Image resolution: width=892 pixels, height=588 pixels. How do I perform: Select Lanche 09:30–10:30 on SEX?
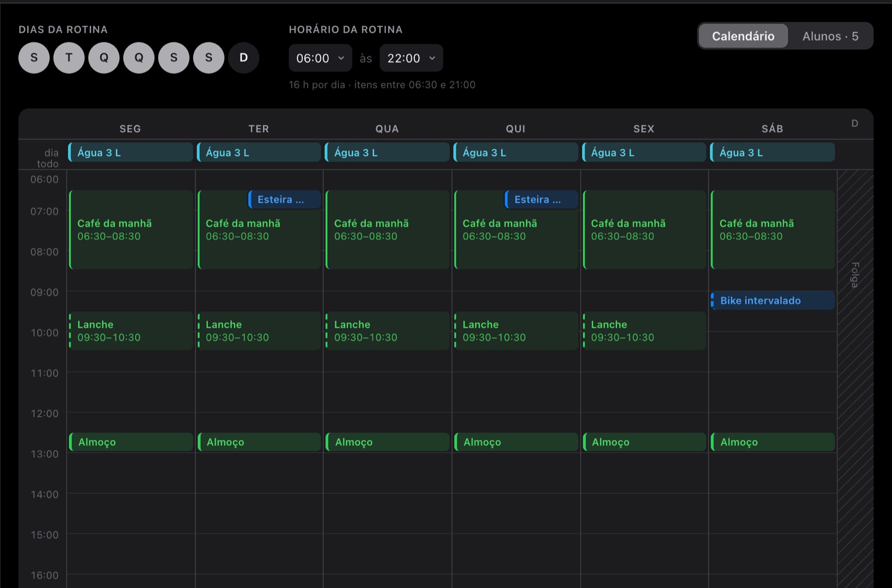click(644, 331)
